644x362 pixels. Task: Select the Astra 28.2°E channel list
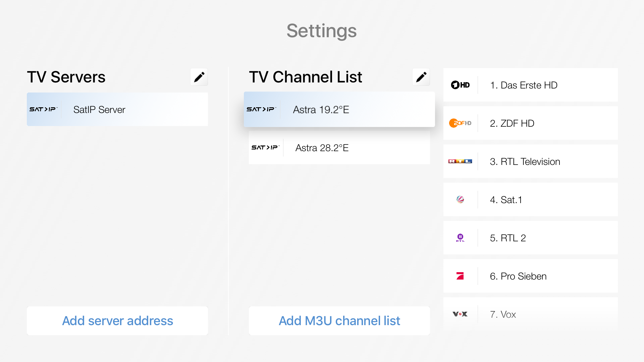point(339,147)
